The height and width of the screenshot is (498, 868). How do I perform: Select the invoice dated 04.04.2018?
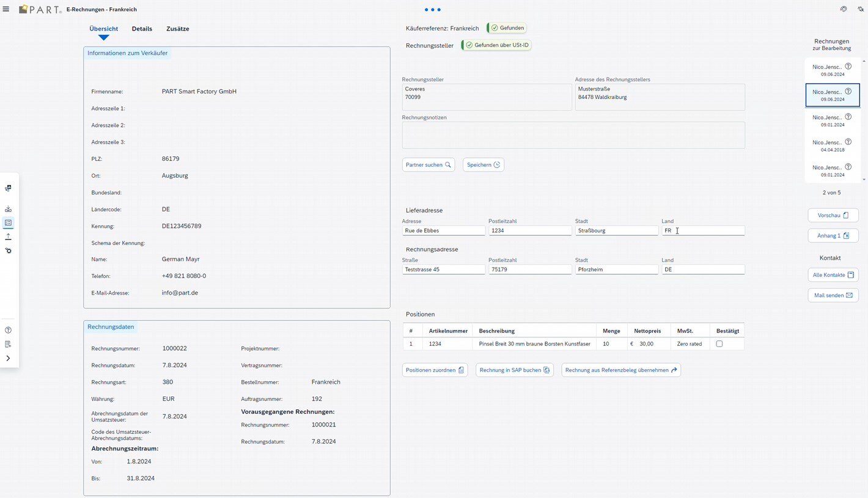pyautogui.click(x=833, y=145)
